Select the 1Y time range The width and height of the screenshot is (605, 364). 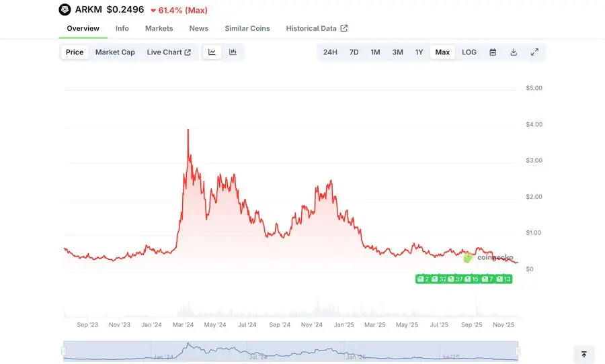(x=419, y=52)
